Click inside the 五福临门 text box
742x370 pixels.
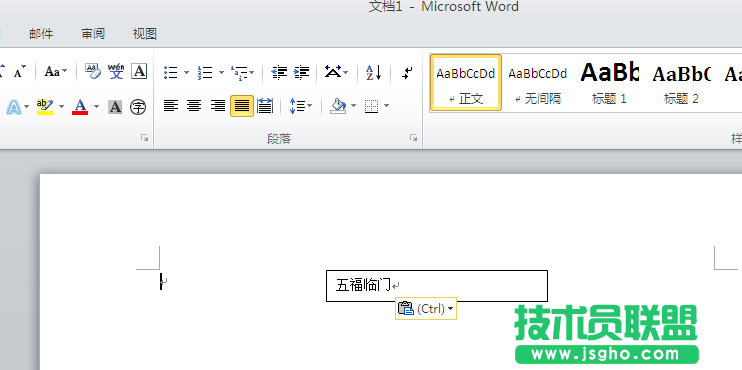[437, 286]
